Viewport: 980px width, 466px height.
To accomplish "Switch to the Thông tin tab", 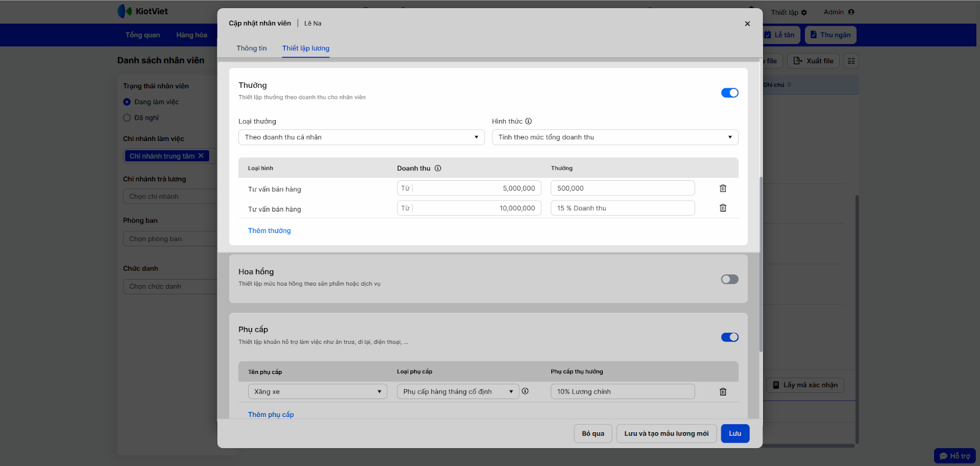I will coord(252,48).
